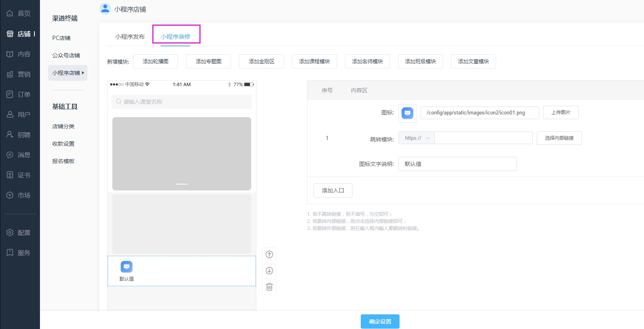Click the 上传图片 button
Viewport: 644px width, 329px height.
(561, 112)
